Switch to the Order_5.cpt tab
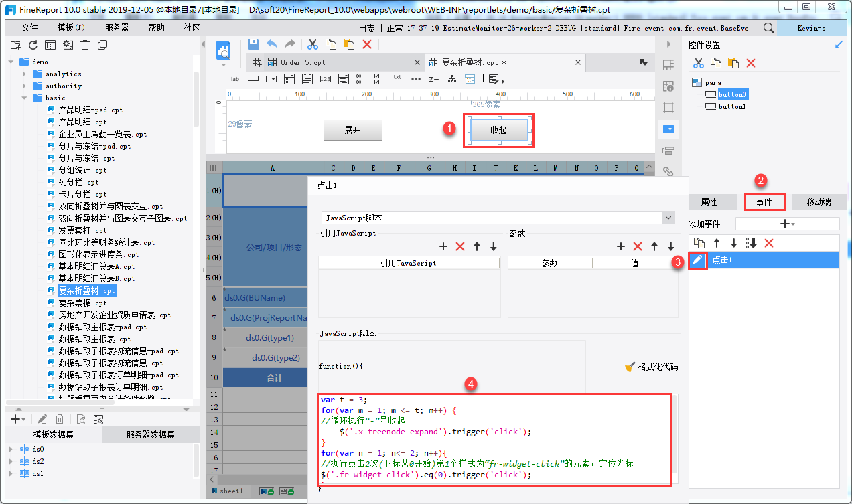 (303, 62)
